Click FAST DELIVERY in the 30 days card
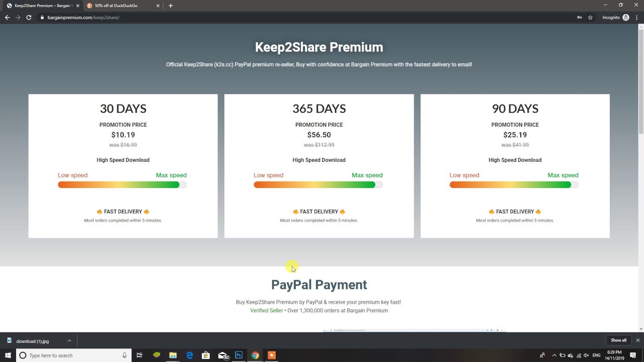Screen dimensions: 644x362 (x=123, y=212)
